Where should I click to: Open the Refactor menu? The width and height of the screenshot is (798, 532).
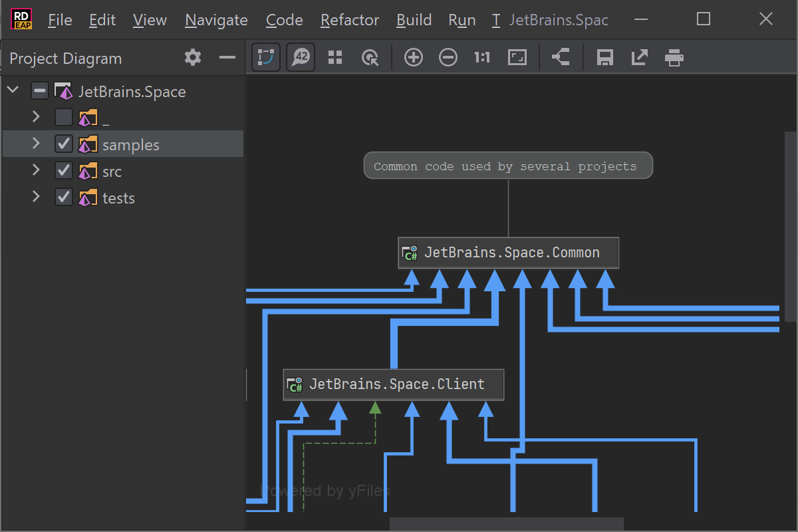350,20
